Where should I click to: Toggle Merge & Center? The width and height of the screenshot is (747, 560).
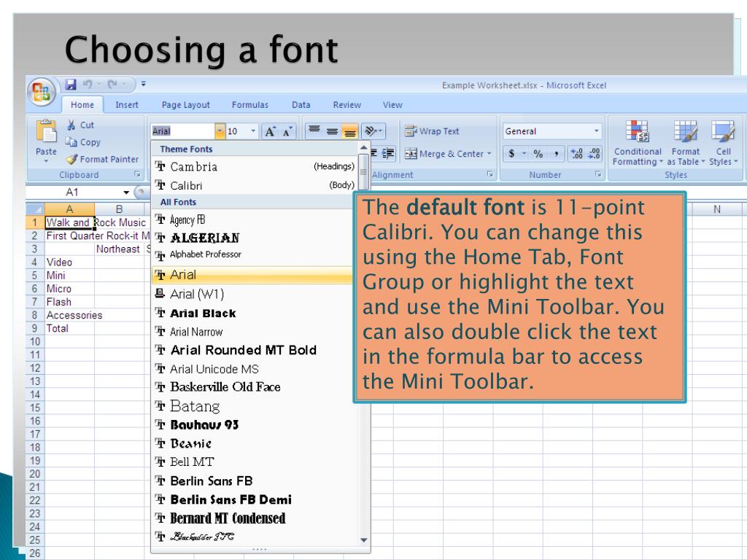point(444,153)
